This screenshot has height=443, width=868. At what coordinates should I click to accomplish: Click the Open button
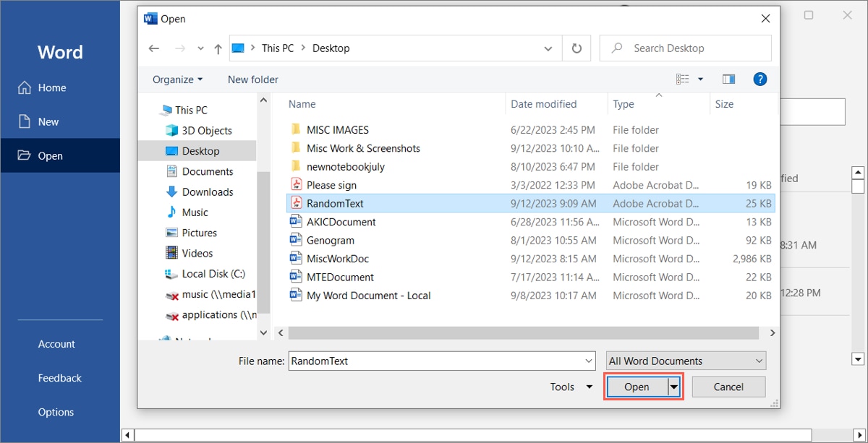(x=637, y=387)
